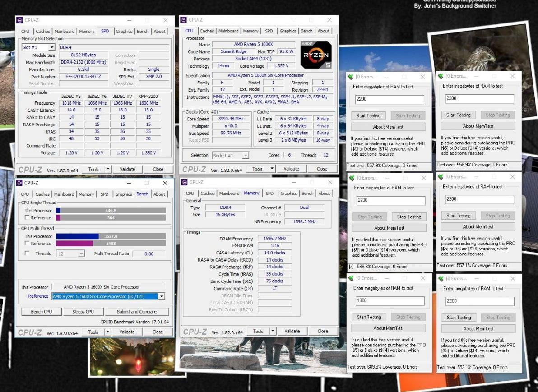Click Stress CPU button
Image resolution: width=538 pixels, height=392 pixels.
(83, 312)
